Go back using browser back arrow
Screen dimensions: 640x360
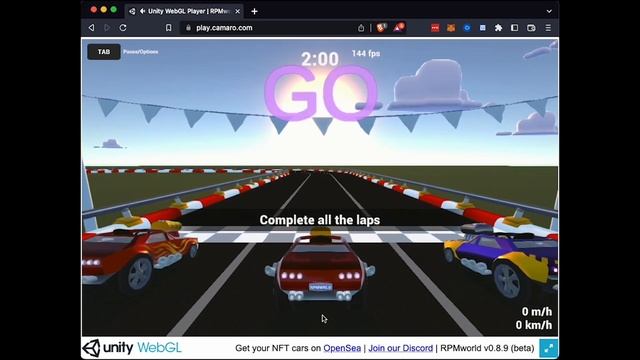(91, 28)
